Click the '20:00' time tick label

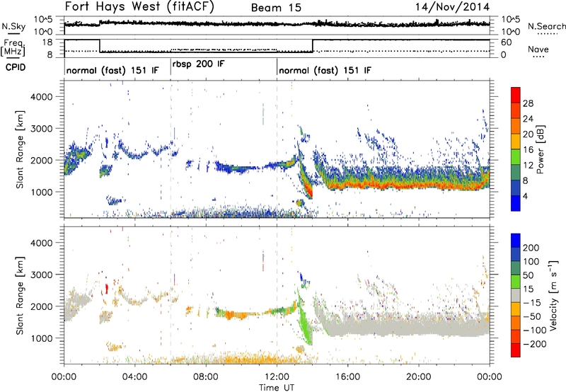click(x=418, y=377)
